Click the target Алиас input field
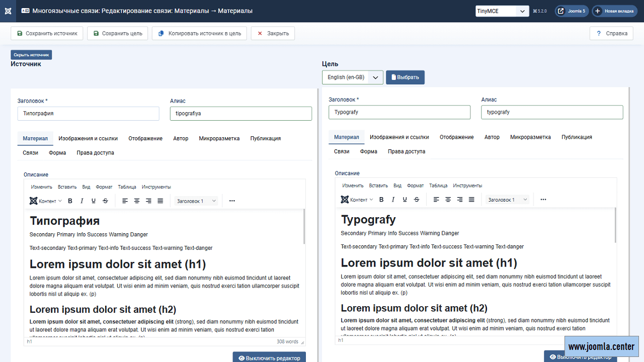The image size is (644, 362). [552, 112]
